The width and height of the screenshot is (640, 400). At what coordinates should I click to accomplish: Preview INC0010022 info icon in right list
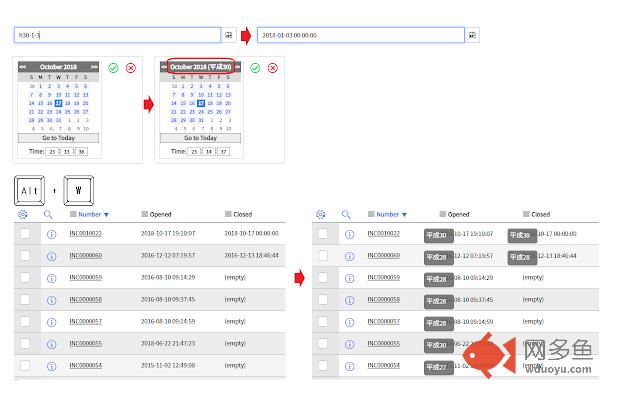[349, 234]
